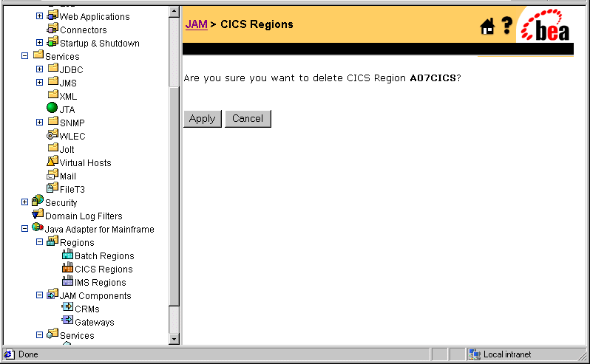Select Virtual Hosts tree item
The width and height of the screenshot is (590, 364).
pos(86,163)
